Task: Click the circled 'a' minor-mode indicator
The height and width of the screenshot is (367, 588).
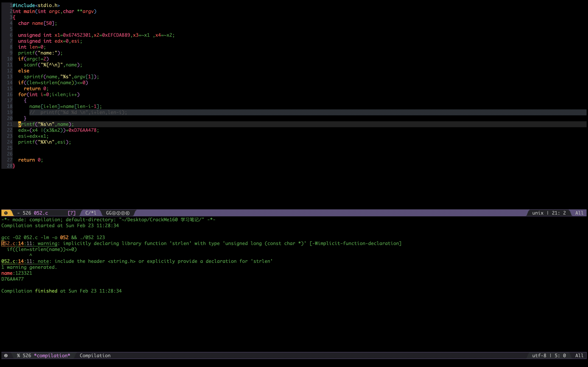Action: 114,213
